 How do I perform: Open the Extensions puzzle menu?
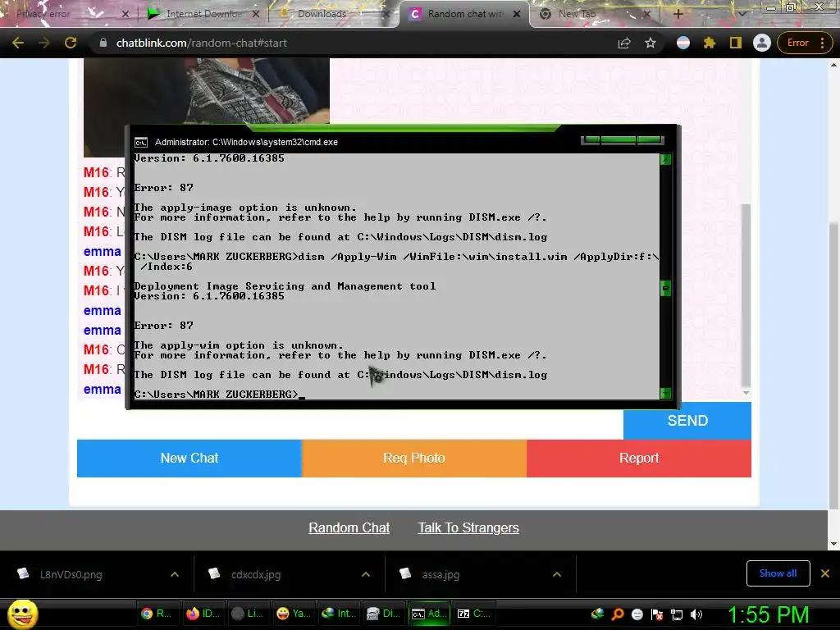point(710,43)
